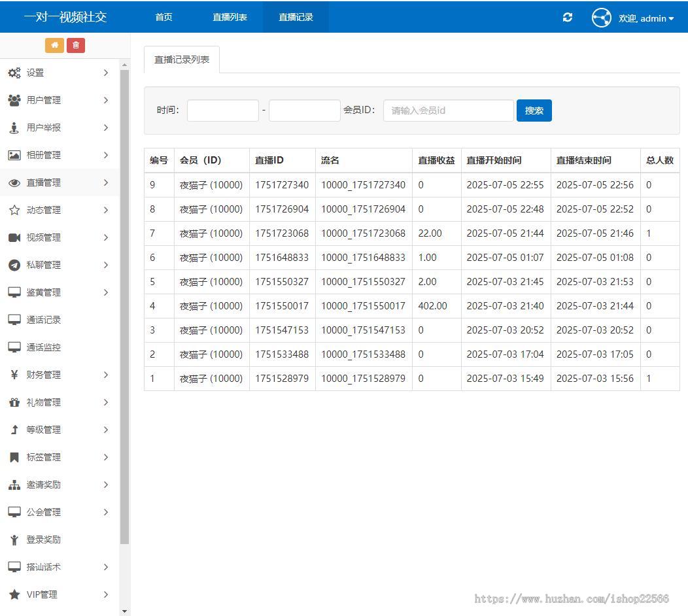Image resolution: width=688 pixels, height=616 pixels.
Task: Go to the 首页 top navigation tab
Action: pyautogui.click(x=163, y=17)
